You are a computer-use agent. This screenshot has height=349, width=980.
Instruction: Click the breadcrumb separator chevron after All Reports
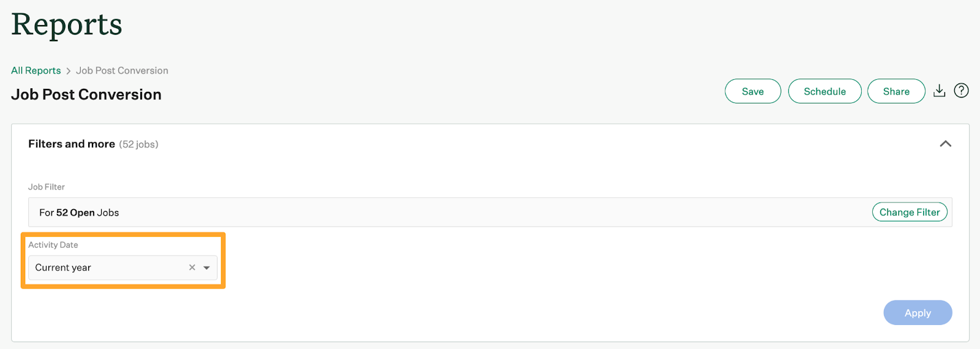[x=69, y=71]
